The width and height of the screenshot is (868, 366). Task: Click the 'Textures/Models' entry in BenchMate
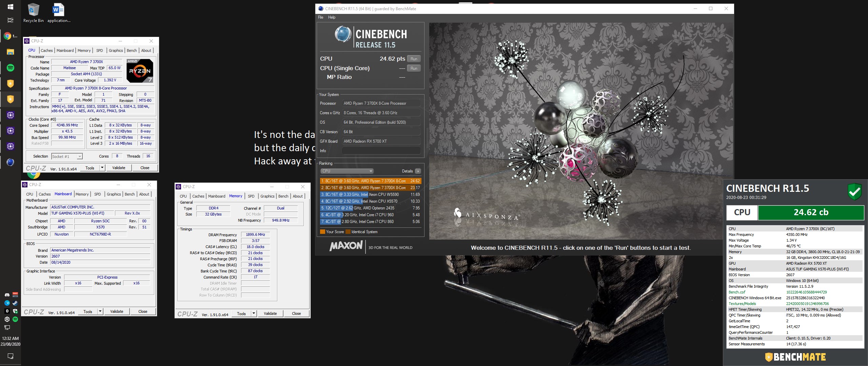(742, 304)
